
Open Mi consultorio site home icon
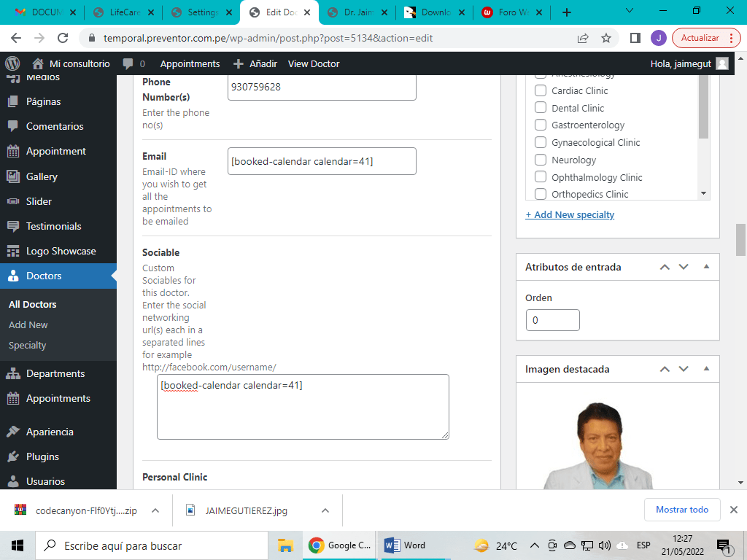(x=38, y=63)
